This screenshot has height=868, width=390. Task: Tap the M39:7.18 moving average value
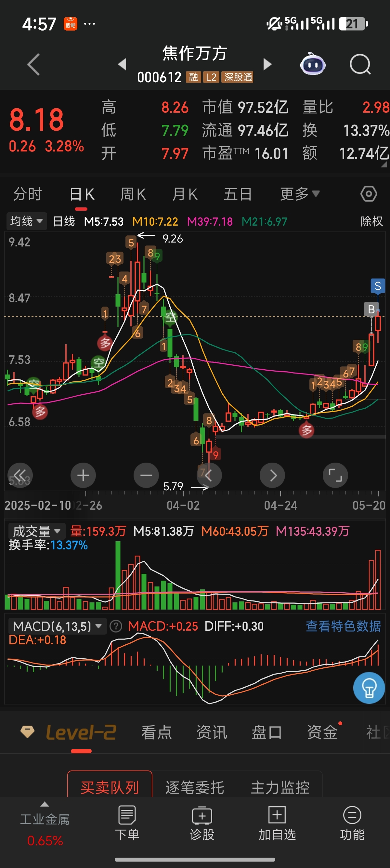(210, 221)
